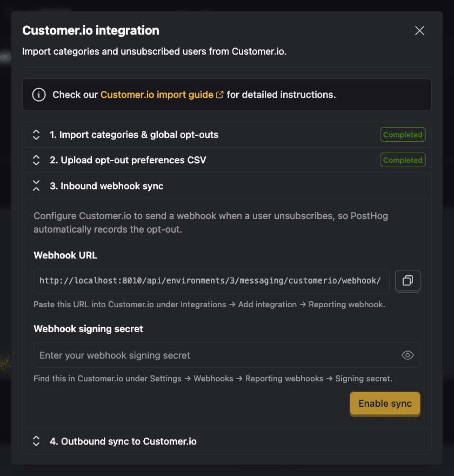The height and width of the screenshot is (476, 454).
Task: Click Completed badge on Import categories step
Action: click(x=403, y=135)
